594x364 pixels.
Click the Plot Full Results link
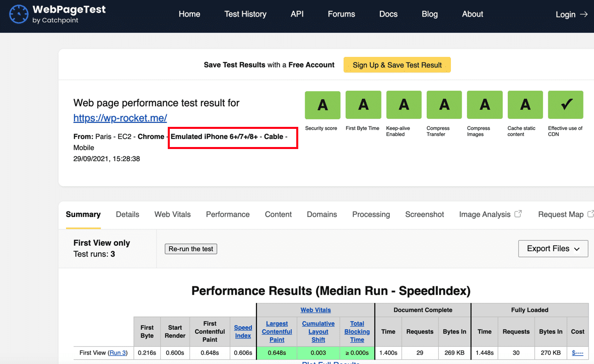coord(331,362)
